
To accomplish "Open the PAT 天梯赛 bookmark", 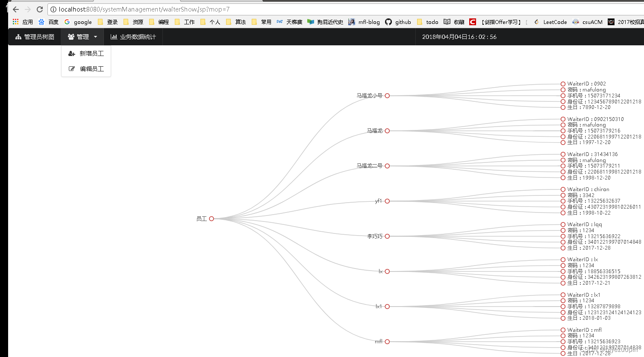I will pos(289,22).
